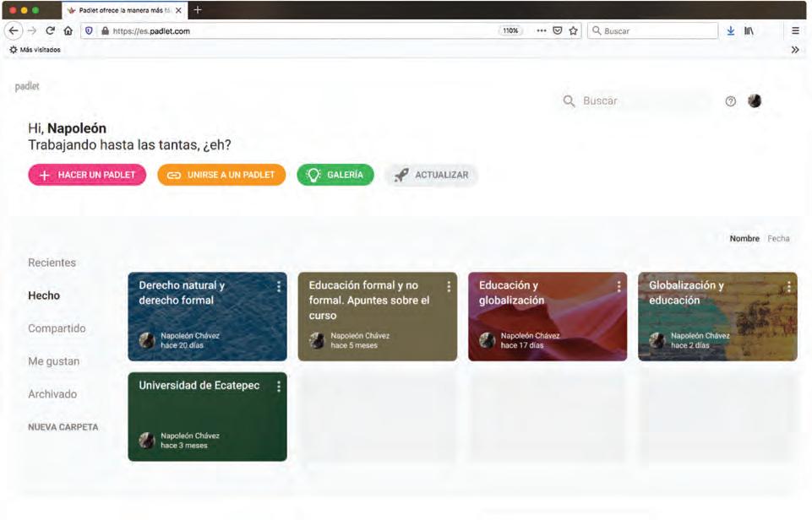This screenshot has width=812, height=520.
Task: Click author avatar on Globalización y educación card
Action: [657, 340]
